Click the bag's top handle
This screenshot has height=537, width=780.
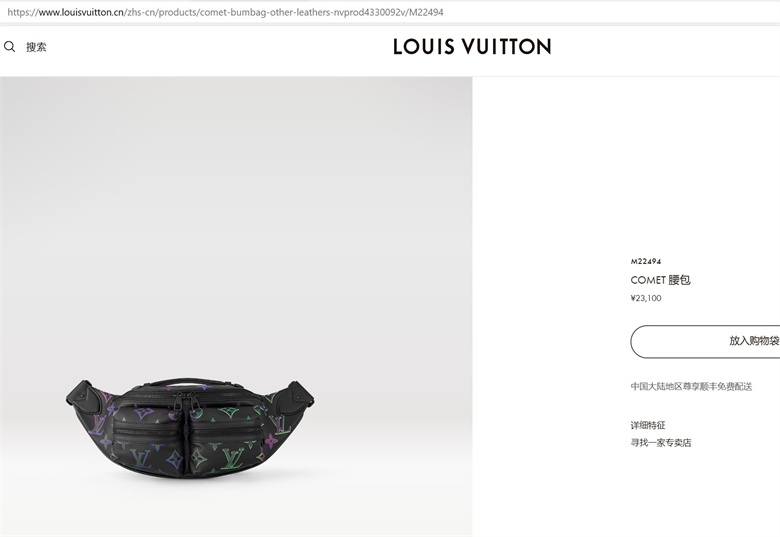187,381
